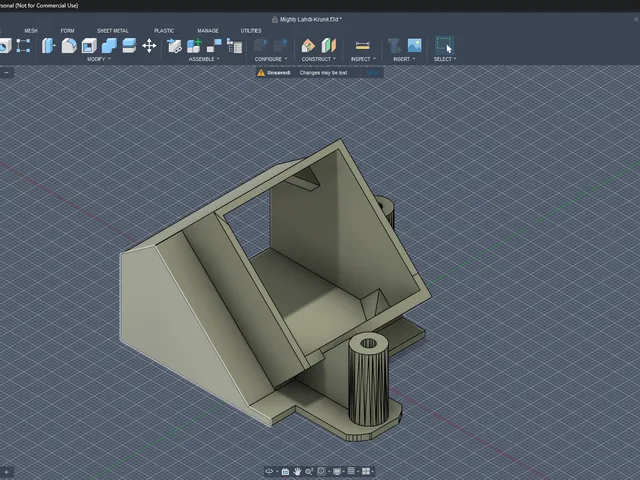Click the Insert image canvas icon
Image resolution: width=640 pixels, height=480 pixels.
[x=414, y=45]
